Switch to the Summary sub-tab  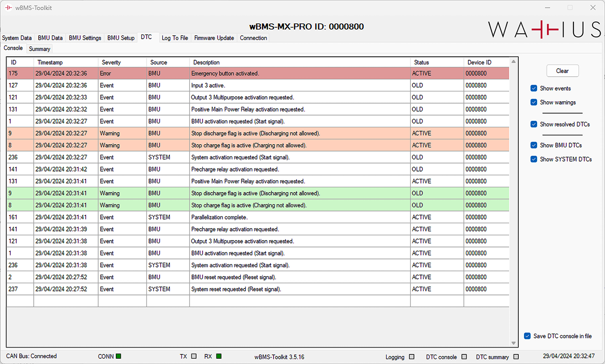(x=40, y=49)
